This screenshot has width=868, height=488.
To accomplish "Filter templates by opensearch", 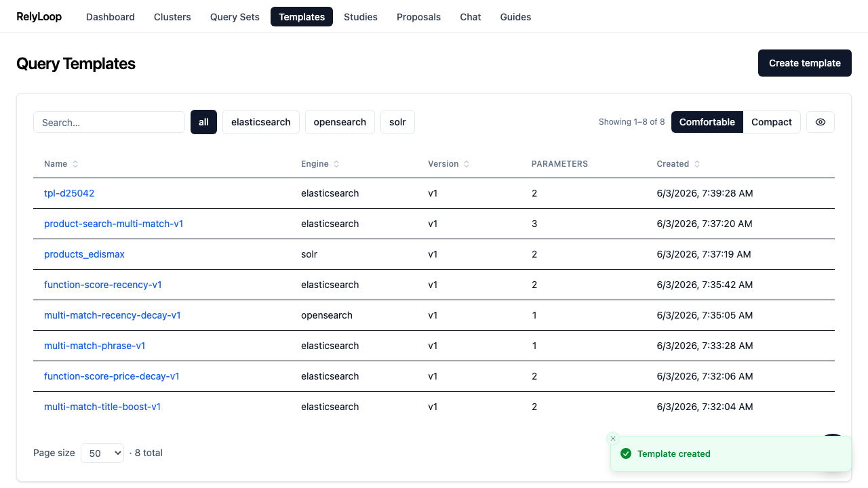I will (x=340, y=122).
